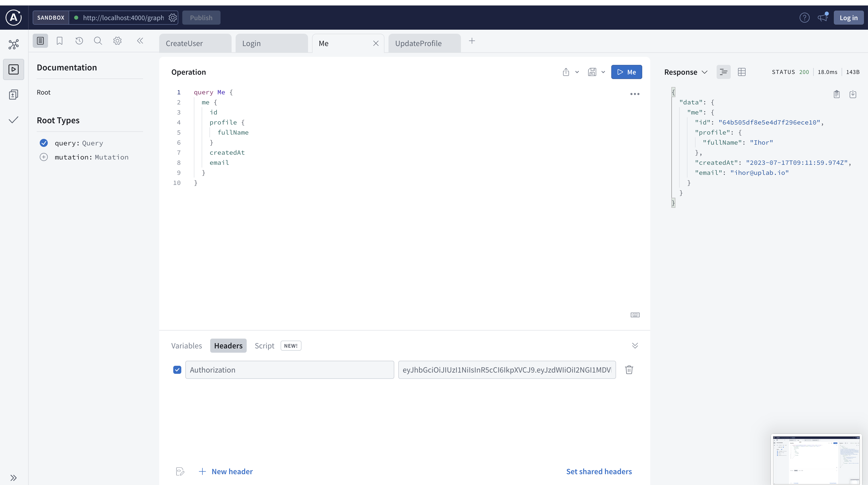Open connection settings gear next to endpoint URL
The height and width of the screenshot is (485, 868).
(x=172, y=18)
